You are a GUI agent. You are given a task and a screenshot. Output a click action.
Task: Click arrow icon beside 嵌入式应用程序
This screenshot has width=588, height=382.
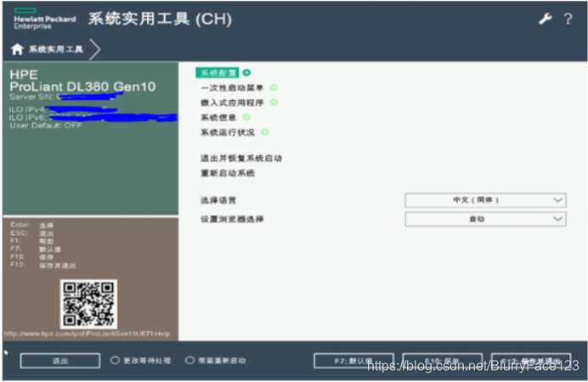tap(274, 102)
